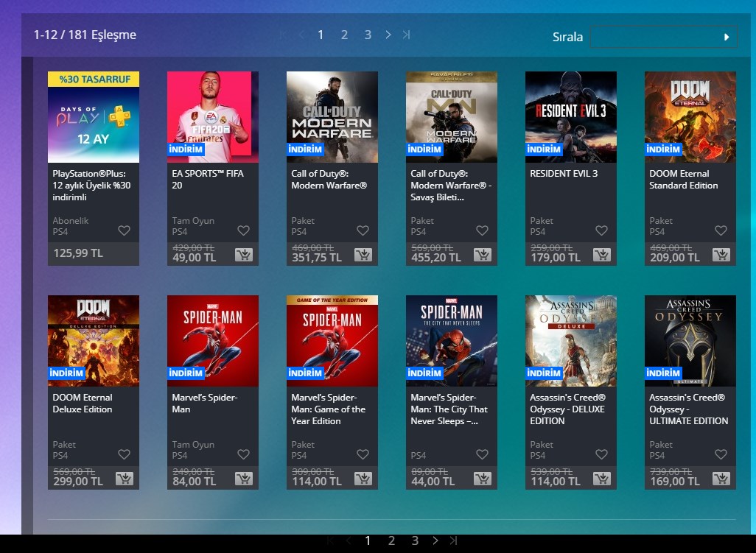Select page 1 in top pagination
756x553 pixels.
click(321, 35)
